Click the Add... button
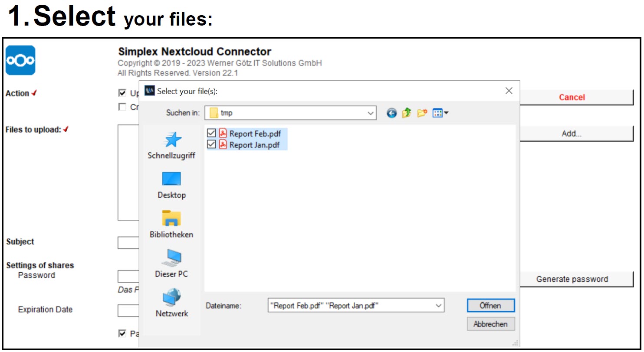644x352 pixels. coord(577,134)
